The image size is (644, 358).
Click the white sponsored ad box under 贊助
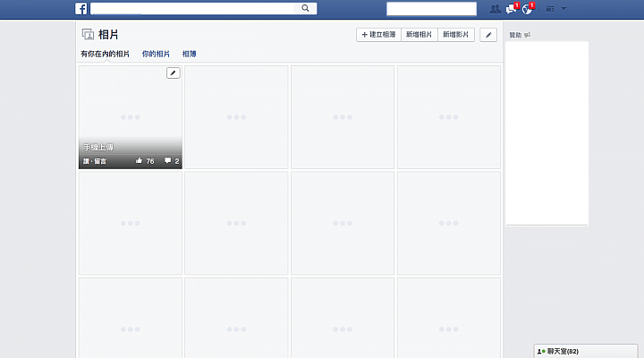(x=547, y=133)
